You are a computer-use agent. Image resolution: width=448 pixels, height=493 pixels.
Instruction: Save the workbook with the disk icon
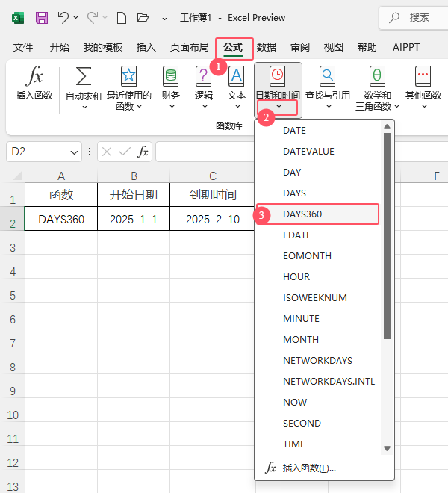coord(42,18)
